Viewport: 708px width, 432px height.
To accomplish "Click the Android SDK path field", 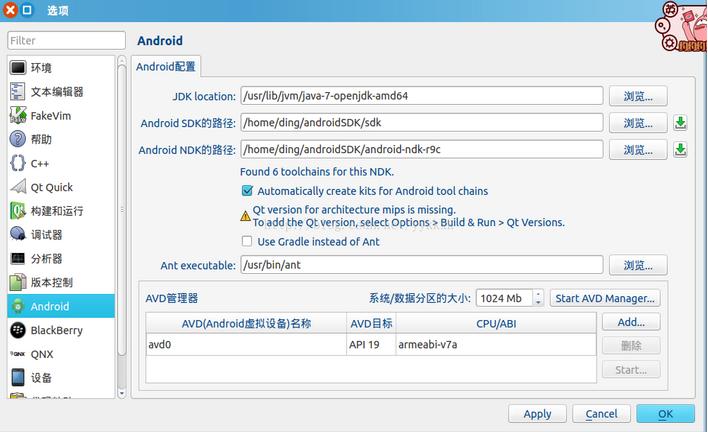I will 422,122.
